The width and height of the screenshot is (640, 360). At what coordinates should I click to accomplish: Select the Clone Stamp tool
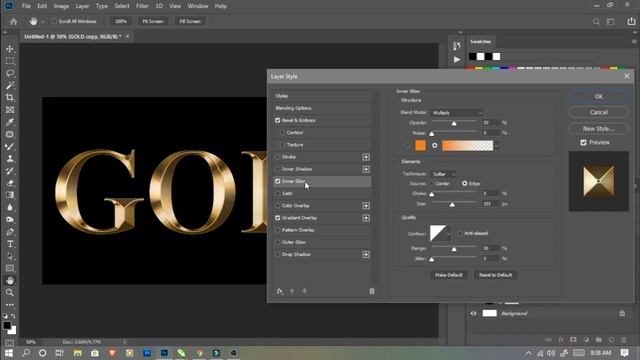tap(10, 159)
